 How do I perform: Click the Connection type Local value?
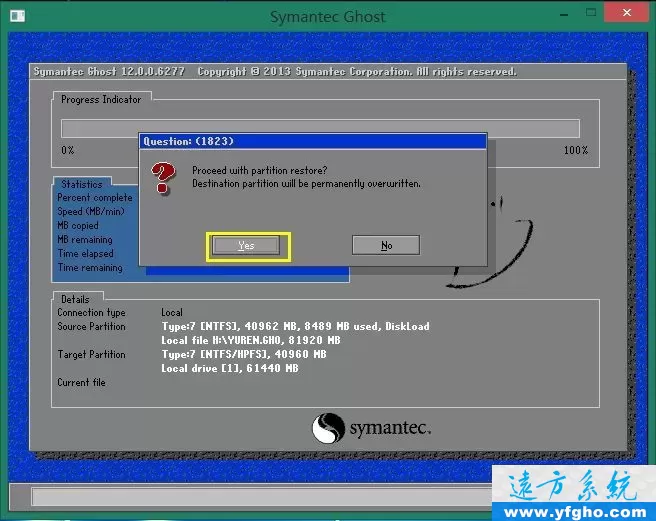point(172,313)
